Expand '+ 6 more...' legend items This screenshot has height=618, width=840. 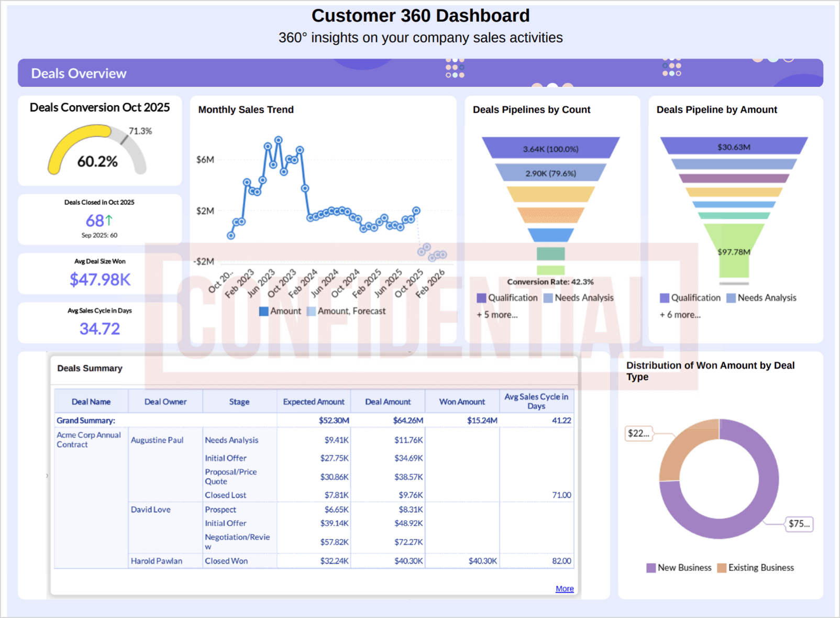[680, 315]
